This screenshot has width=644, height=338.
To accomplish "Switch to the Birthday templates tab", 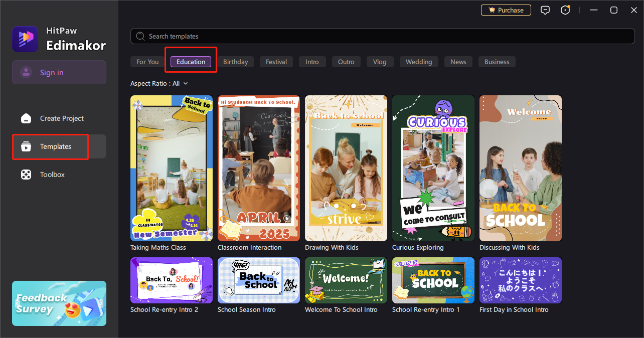I will click(236, 61).
